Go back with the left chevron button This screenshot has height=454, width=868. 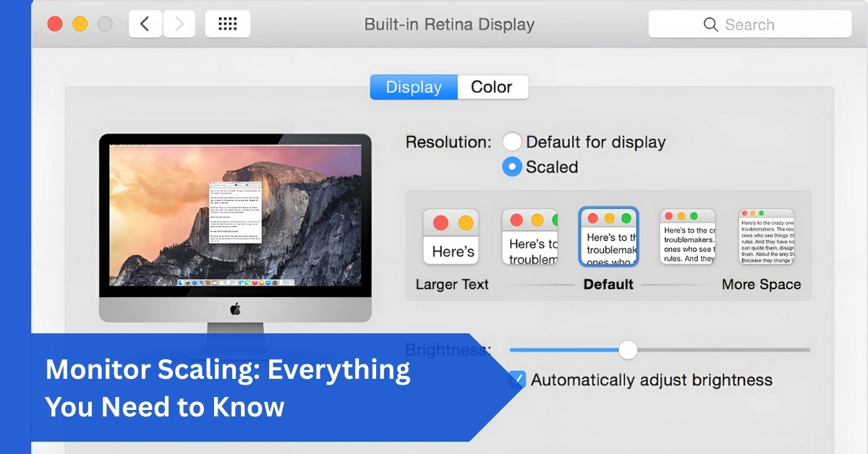(145, 24)
